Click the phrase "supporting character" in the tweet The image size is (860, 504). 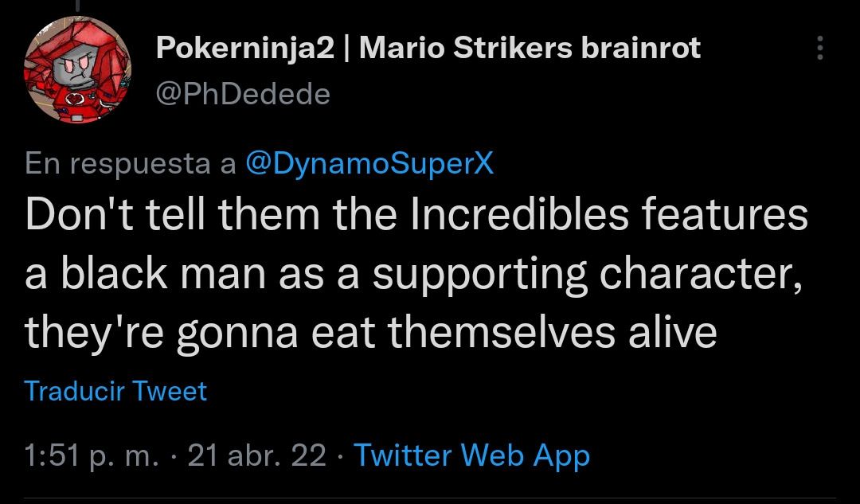coord(587,273)
